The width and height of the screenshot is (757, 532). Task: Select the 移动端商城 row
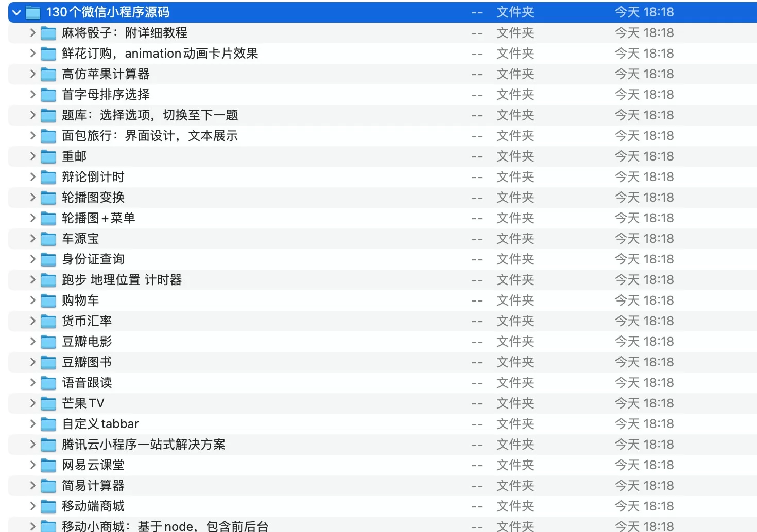tap(92, 506)
